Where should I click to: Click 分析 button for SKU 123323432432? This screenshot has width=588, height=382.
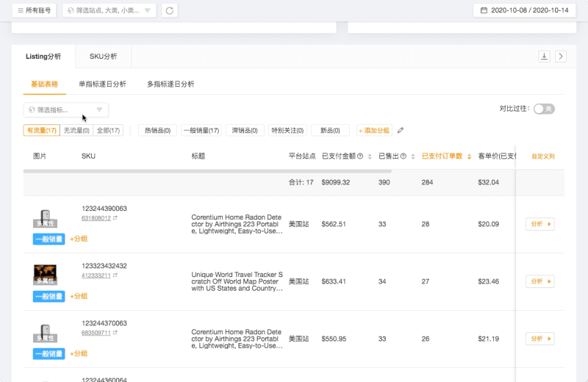pyautogui.click(x=539, y=281)
